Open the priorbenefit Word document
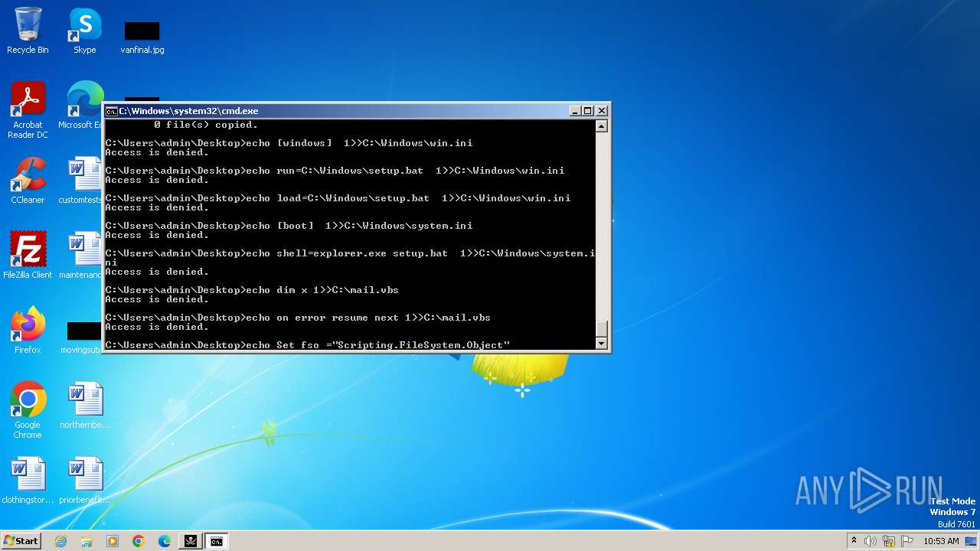 (85, 481)
